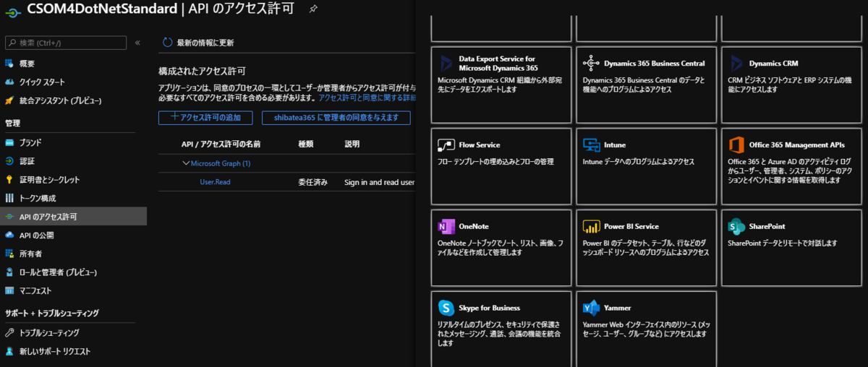Viewport: 868px width, 367px height.
Task: Click the Dynamics CRM icon
Action: (x=736, y=63)
